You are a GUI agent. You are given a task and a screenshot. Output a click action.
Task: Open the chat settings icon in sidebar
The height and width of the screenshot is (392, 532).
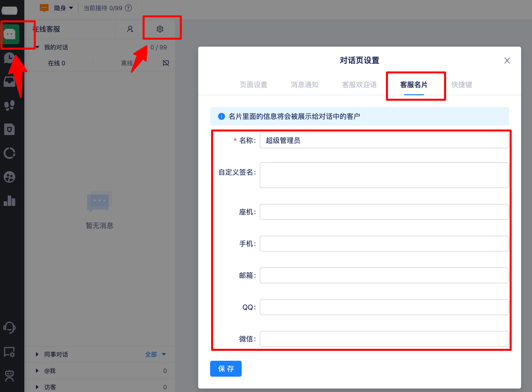[x=9, y=352]
